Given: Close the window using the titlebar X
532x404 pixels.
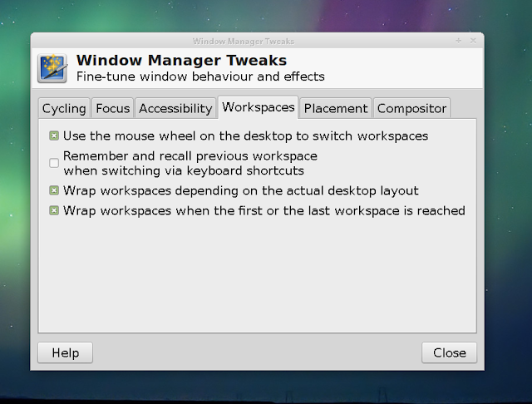Looking at the screenshot, I should click(x=473, y=40).
